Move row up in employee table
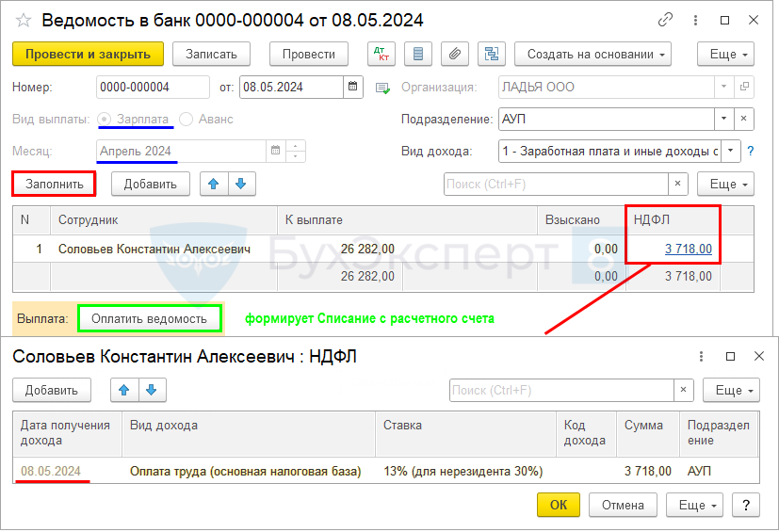 214,184
